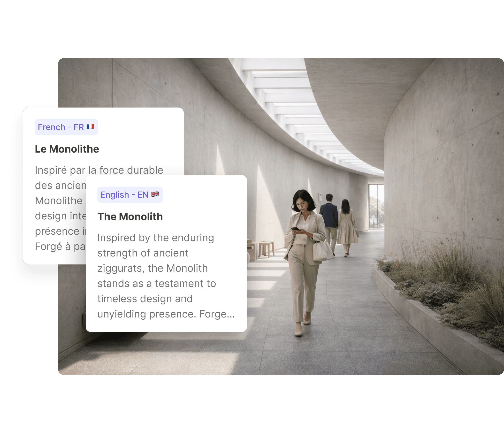
Task: Click the French flag icon
Action: point(90,127)
